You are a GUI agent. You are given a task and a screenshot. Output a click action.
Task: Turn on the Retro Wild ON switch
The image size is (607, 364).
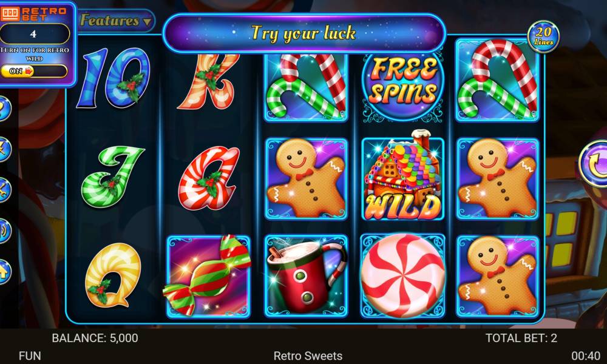coord(34,71)
